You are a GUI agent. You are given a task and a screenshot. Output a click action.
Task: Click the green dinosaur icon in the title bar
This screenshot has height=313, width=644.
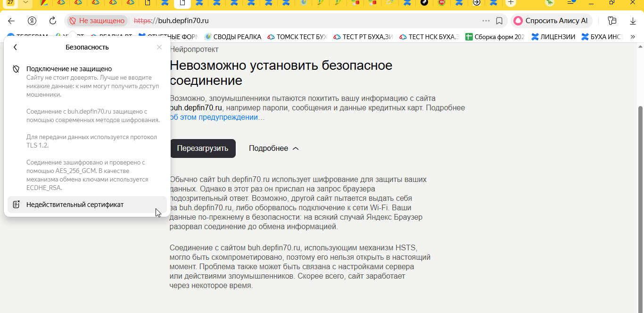[550, 2]
